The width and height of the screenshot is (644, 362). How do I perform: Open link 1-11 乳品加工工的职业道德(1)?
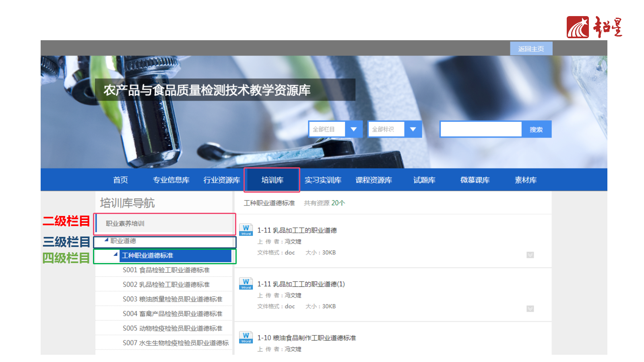click(301, 284)
